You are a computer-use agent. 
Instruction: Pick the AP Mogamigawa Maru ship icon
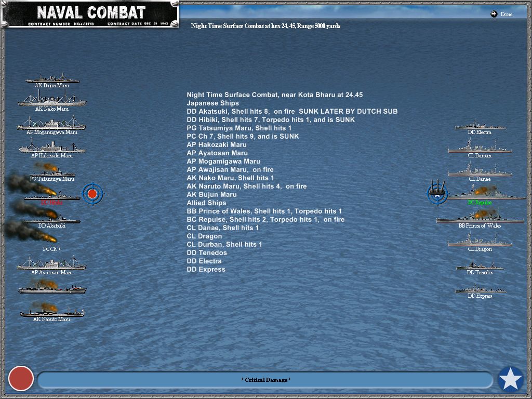click(51, 123)
